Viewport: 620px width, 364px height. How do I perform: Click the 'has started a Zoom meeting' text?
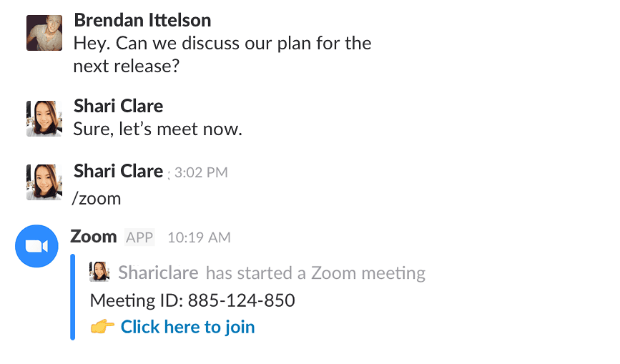(315, 272)
